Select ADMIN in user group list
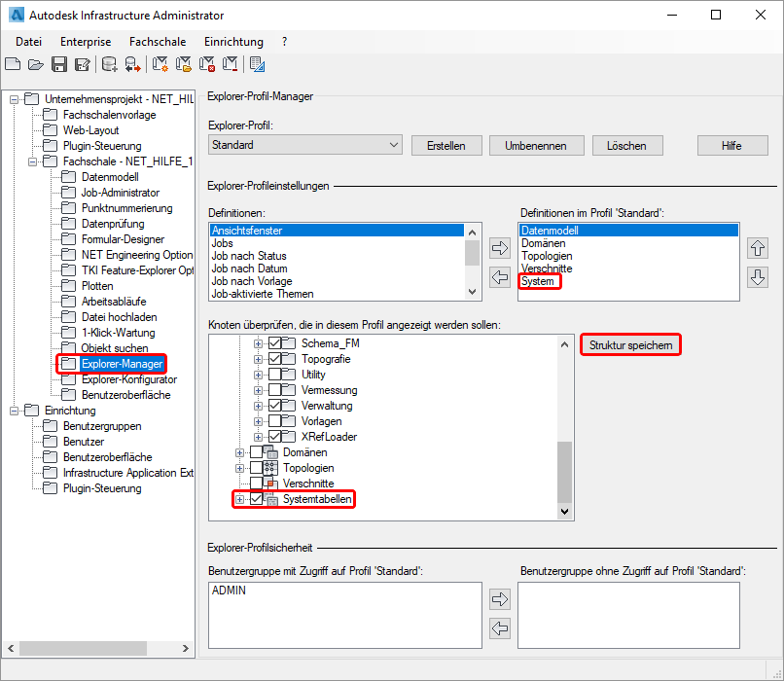The height and width of the screenshot is (681, 784). point(229,590)
